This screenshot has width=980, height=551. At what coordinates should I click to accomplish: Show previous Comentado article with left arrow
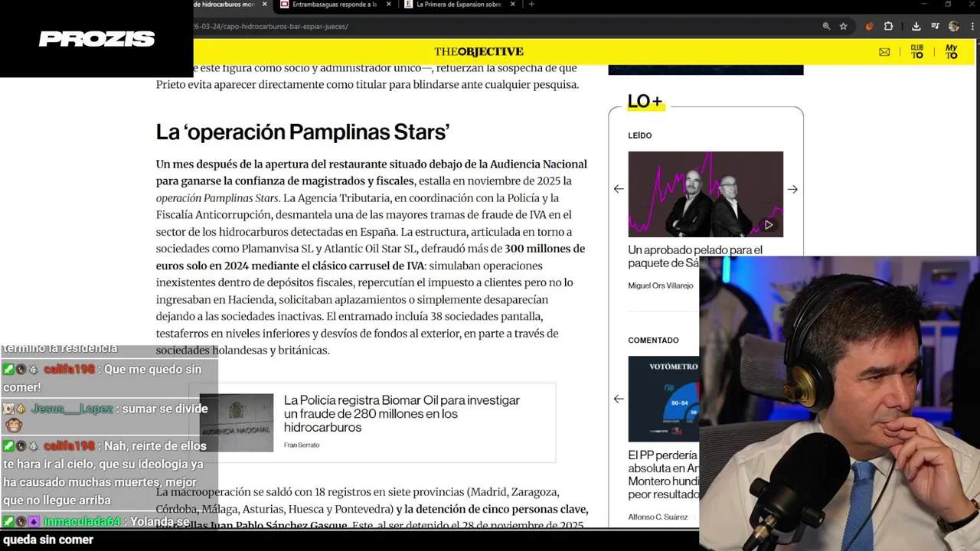click(619, 399)
